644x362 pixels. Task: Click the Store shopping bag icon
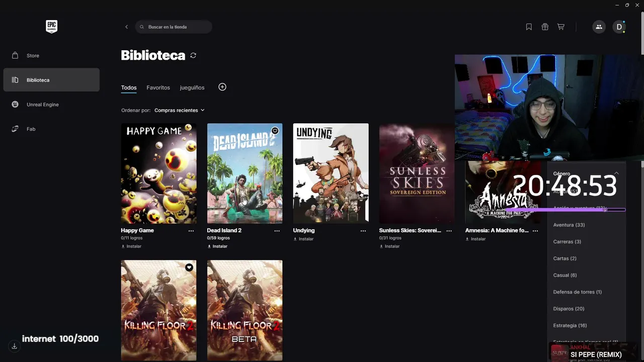click(x=15, y=55)
